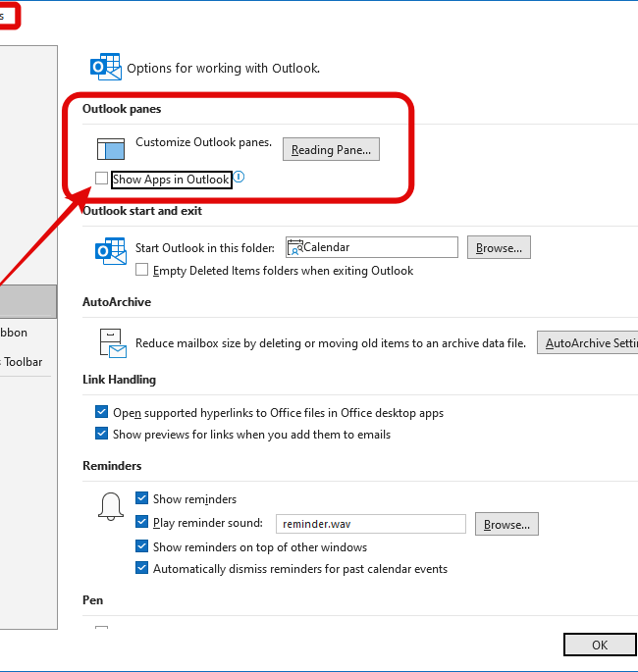Click the Options for working with Outlook text

(224, 68)
